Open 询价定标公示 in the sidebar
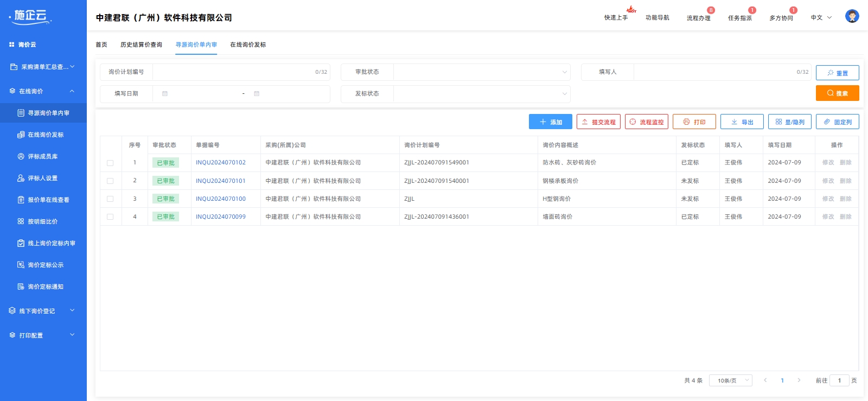The image size is (868, 401). click(x=46, y=265)
